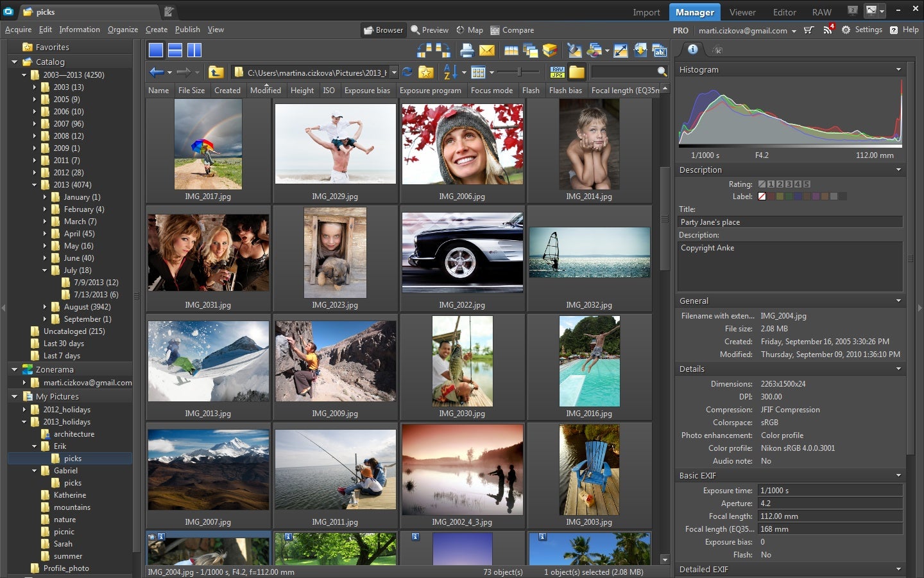The height and width of the screenshot is (578, 924).
Task: Click the Preview button
Action: pos(429,30)
